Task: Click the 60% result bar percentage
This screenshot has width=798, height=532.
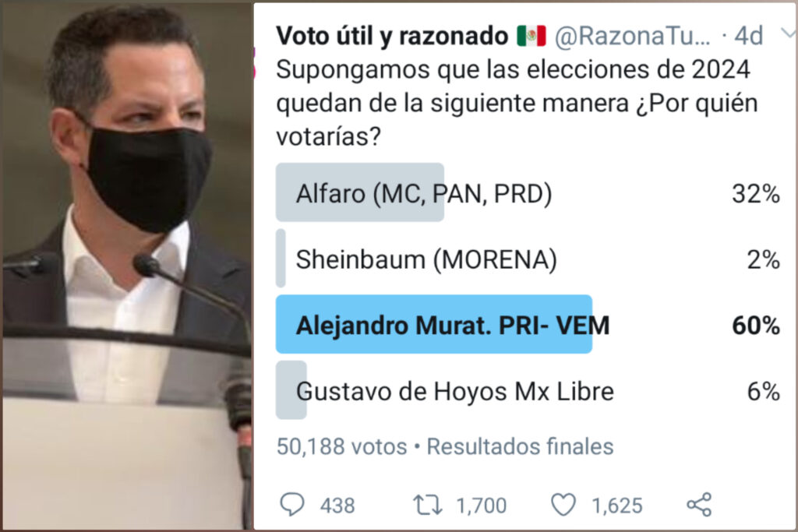Action: pos(756,325)
